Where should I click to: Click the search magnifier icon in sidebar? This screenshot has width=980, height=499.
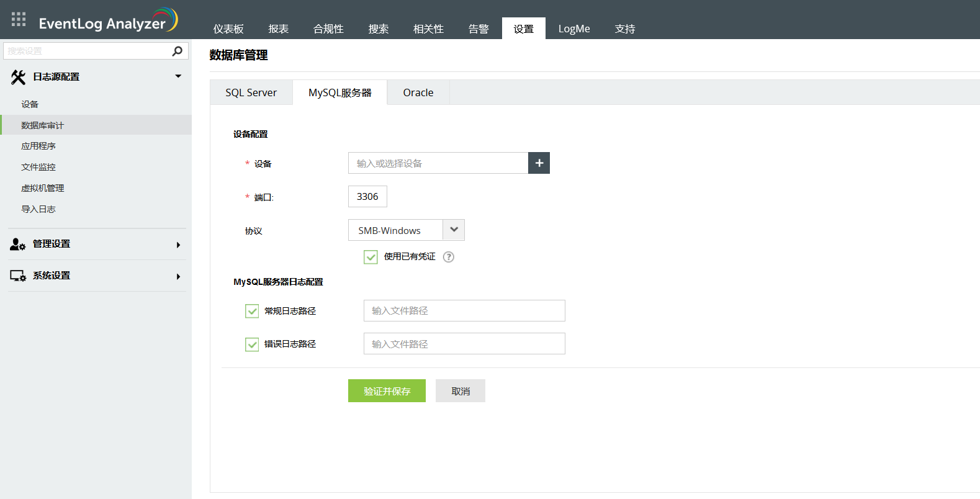point(177,51)
